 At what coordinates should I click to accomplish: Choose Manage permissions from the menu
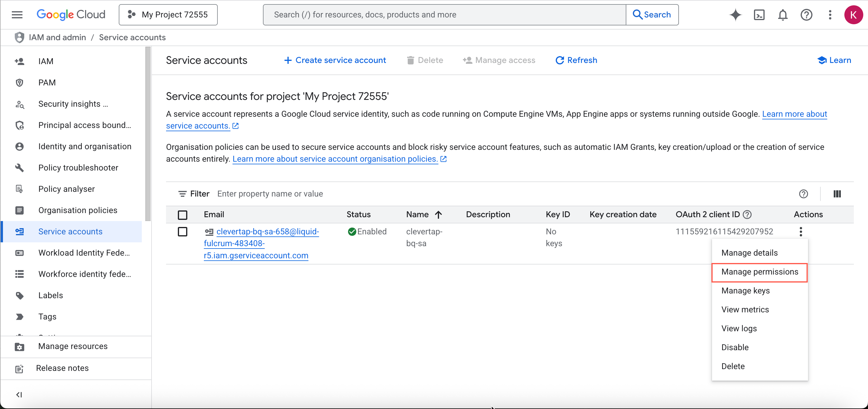(760, 272)
